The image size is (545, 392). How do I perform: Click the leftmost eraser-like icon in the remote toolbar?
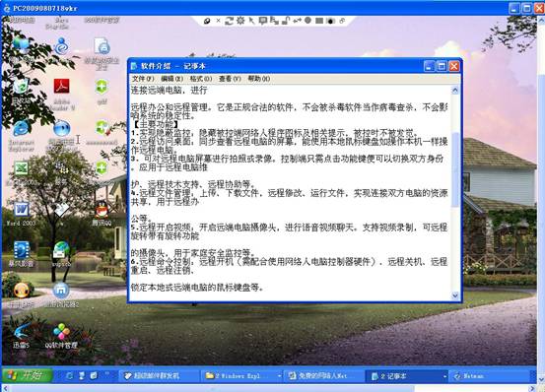[x=207, y=21]
